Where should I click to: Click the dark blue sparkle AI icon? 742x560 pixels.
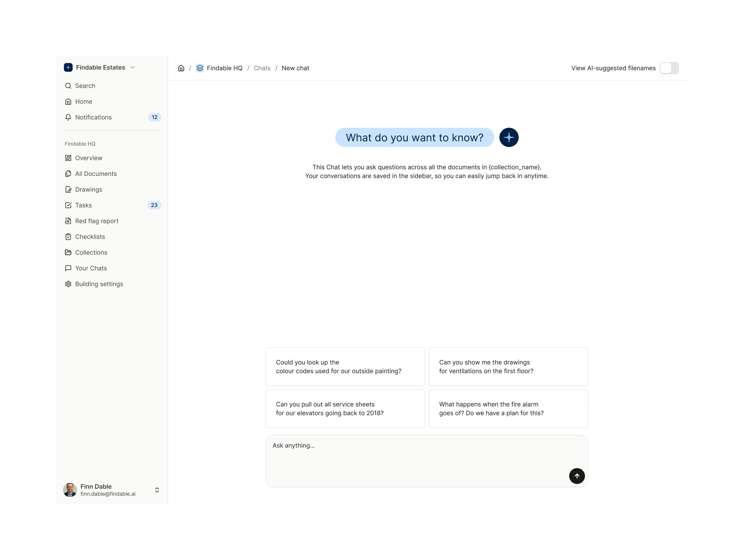(509, 137)
